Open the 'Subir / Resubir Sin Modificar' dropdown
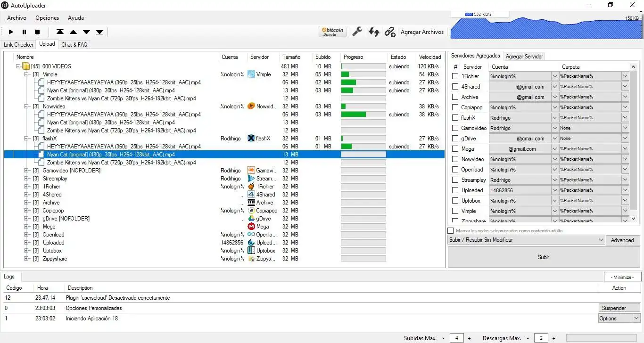 [x=526, y=240]
